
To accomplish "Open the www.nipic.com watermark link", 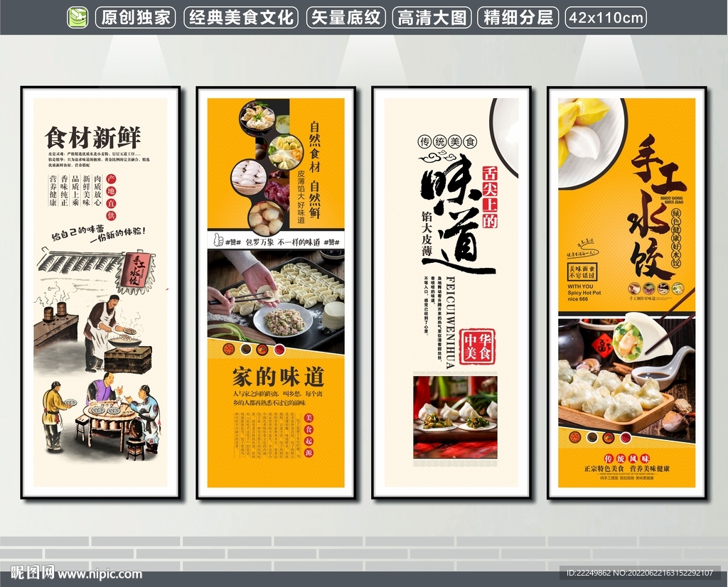I will (x=100, y=573).
